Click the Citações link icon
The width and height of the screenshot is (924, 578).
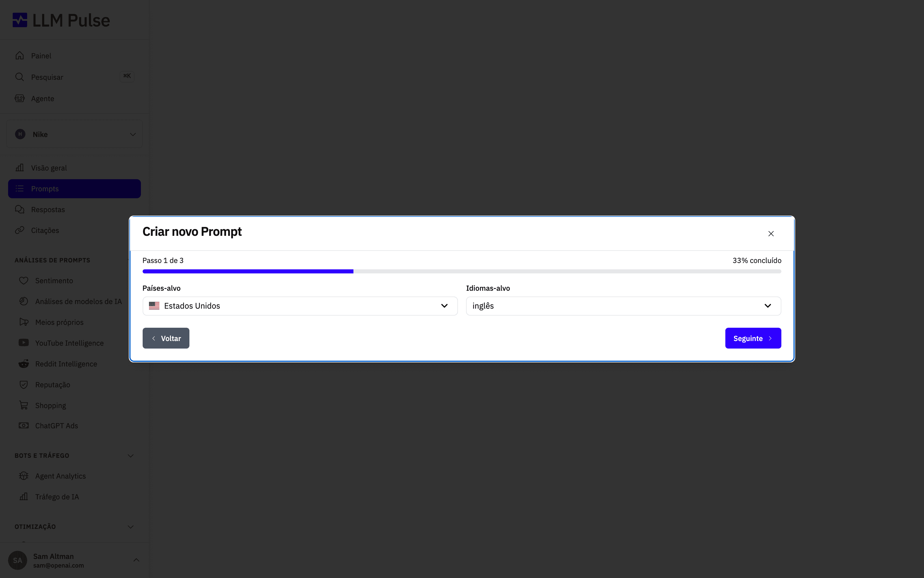coord(19,230)
